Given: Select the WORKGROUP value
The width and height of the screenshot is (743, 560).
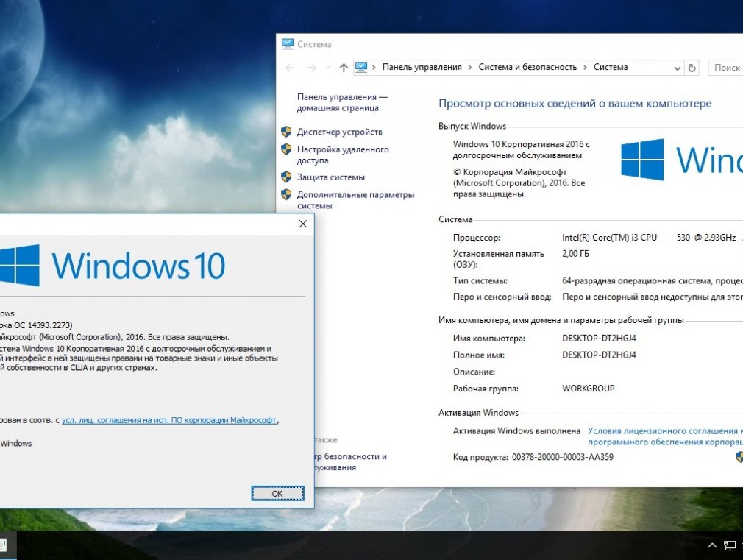Looking at the screenshot, I should pyautogui.click(x=588, y=389).
